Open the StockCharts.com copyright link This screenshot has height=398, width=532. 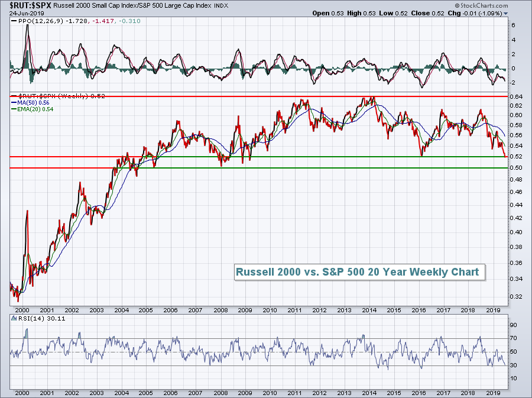(x=481, y=5)
